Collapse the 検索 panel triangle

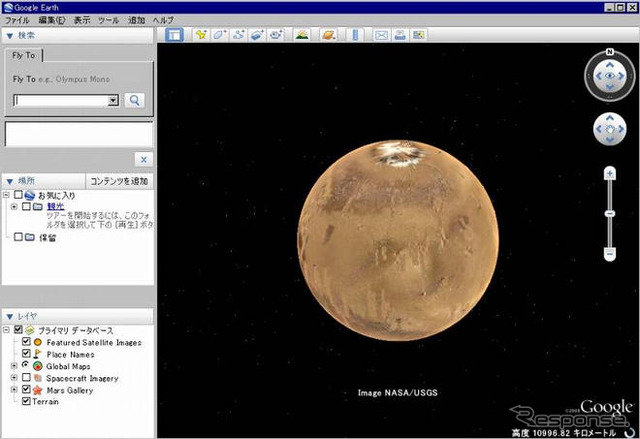click(10, 36)
